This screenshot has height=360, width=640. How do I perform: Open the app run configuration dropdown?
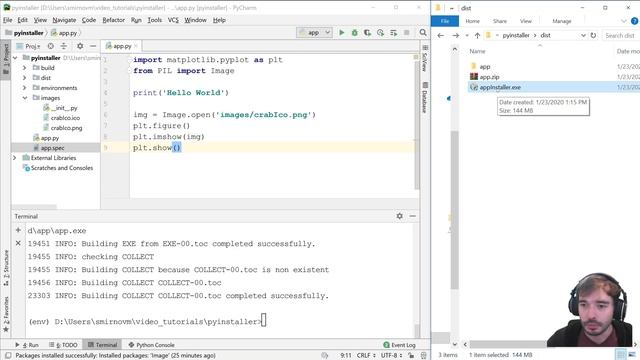coord(314,33)
